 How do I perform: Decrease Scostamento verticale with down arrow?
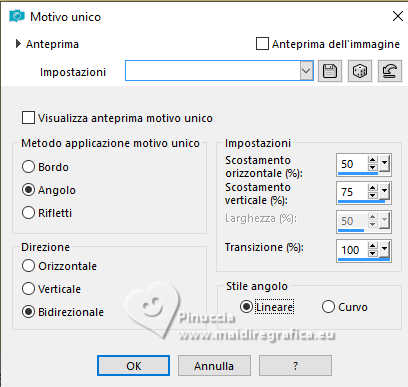coord(372,196)
